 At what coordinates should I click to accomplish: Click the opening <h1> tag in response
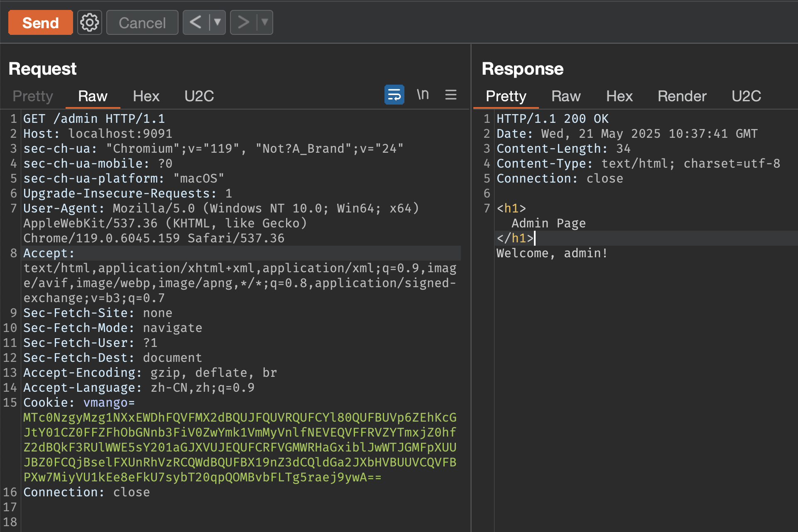click(512, 208)
